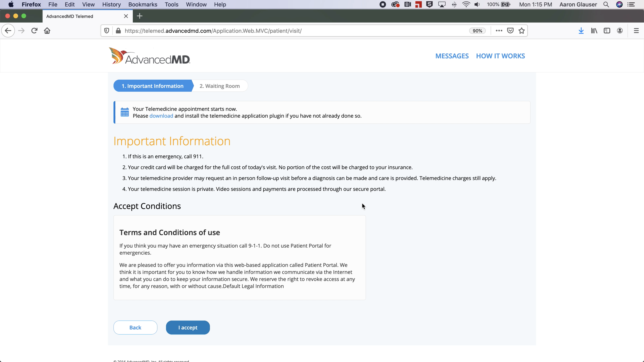Click the URL address field
The image size is (644, 362).
[275, 31]
